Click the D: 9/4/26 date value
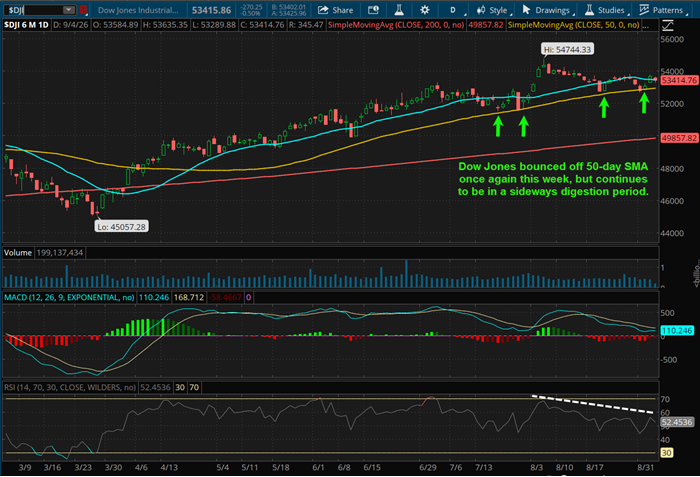Screen dimensions: 700x477 71,25
